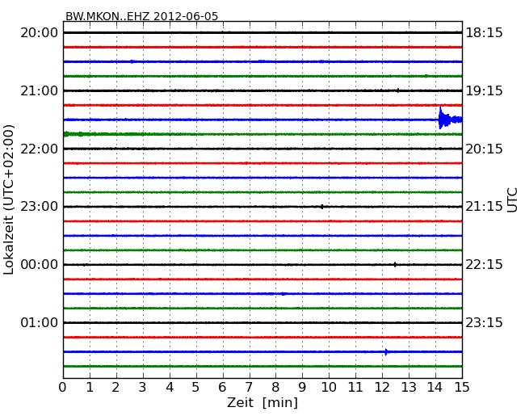Click the green coda onset at trace start
This screenshot has height=420, width=525.
[66, 134]
